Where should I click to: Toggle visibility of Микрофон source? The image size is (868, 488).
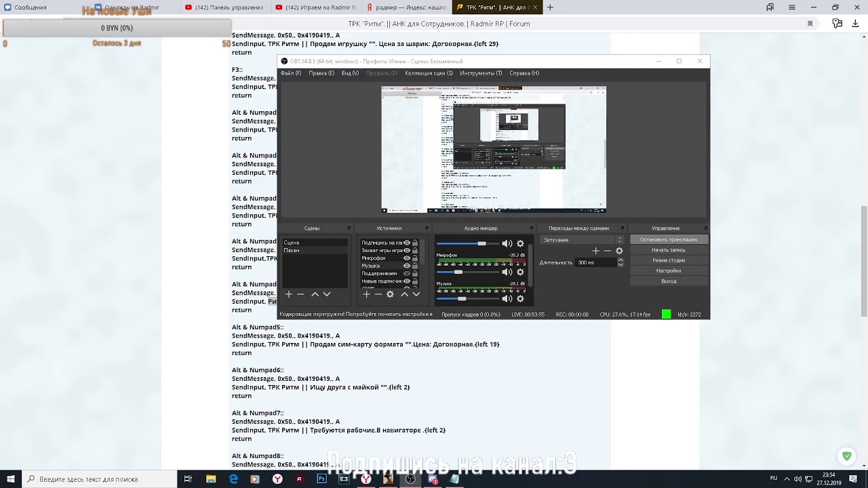pos(407,258)
